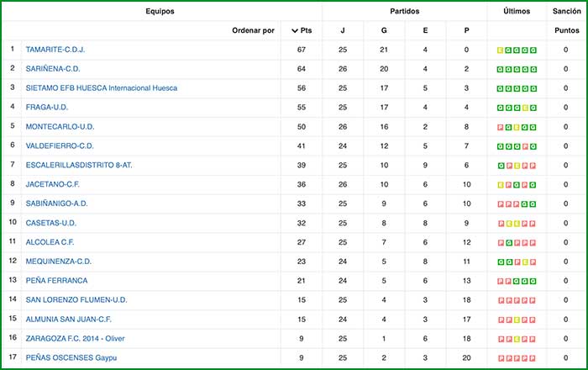Click the green G badge in ESCALERILLAS row
Viewport: 588px width, 370px height.
501,166
